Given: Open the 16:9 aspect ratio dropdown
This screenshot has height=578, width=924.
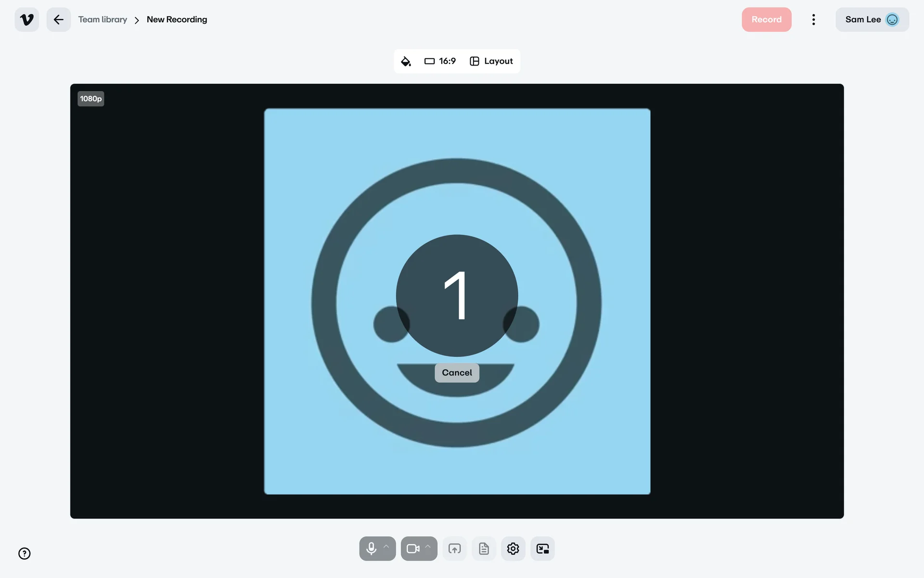Looking at the screenshot, I should (x=440, y=61).
